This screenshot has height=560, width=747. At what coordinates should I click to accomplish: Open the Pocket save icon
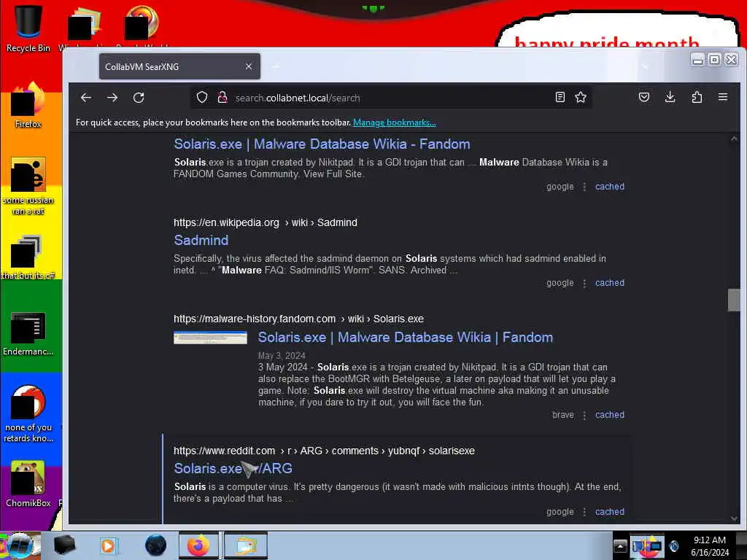[644, 97]
